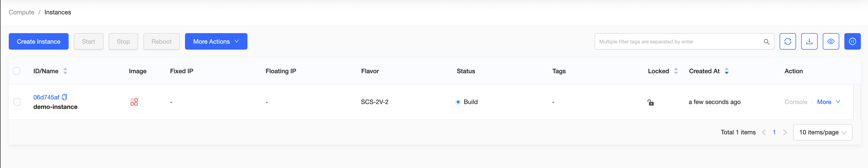Click the eye icon to customize columns
This screenshot has height=168, width=868.
click(830, 41)
